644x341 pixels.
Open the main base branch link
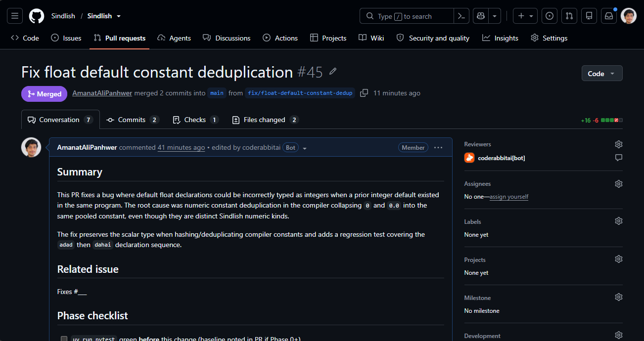[217, 93]
